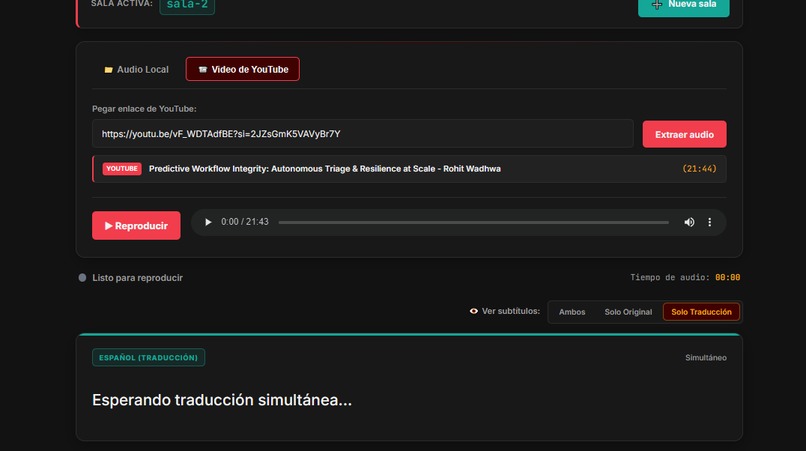Viewport: 806px width, 451px height.
Task: Click the plus icon on Nueva sala
Action: point(656,5)
